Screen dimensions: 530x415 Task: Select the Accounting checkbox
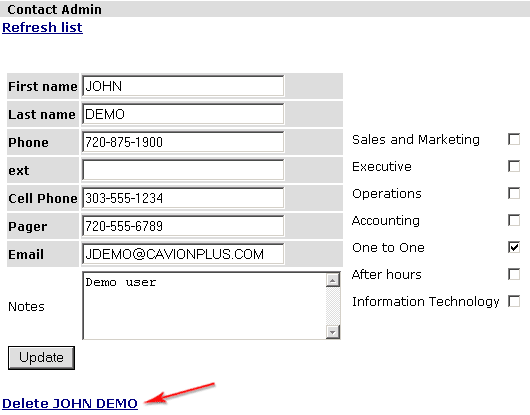click(x=514, y=220)
